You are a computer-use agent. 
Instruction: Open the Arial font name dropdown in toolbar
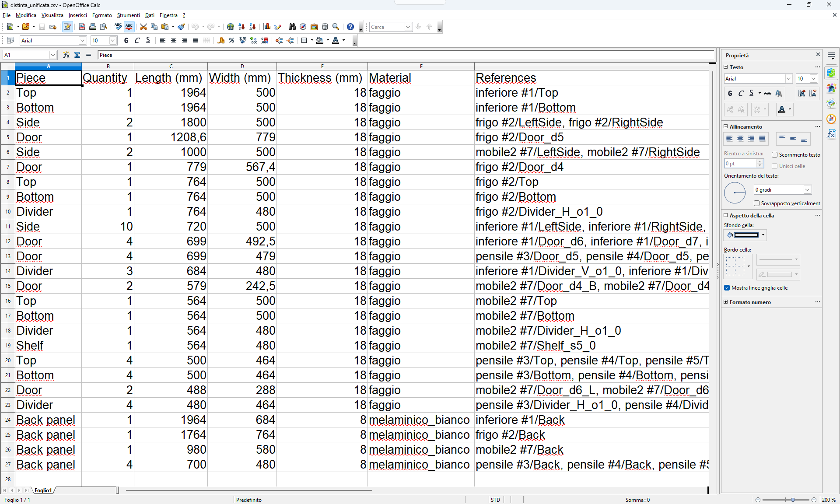coord(82,41)
